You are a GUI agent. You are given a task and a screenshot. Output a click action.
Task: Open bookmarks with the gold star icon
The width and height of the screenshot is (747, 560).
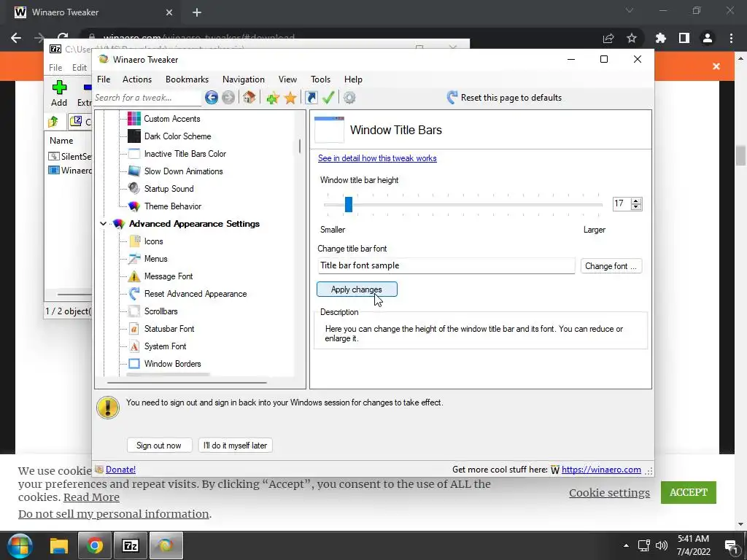(x=290, y=98)
